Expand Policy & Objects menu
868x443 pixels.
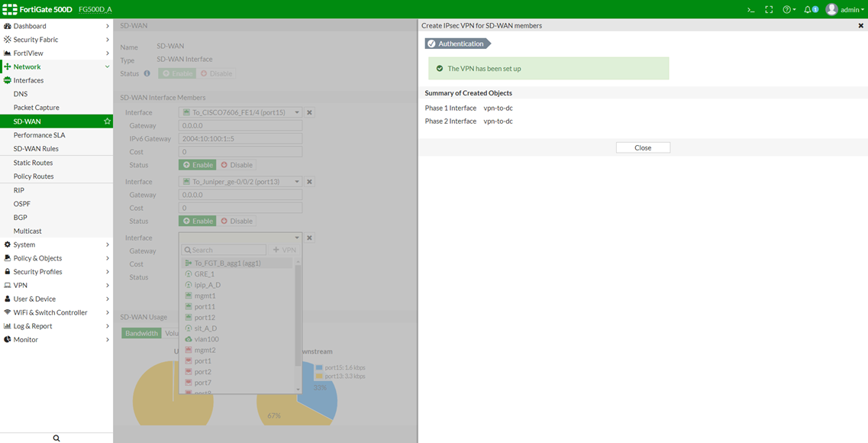coord(56,258)
